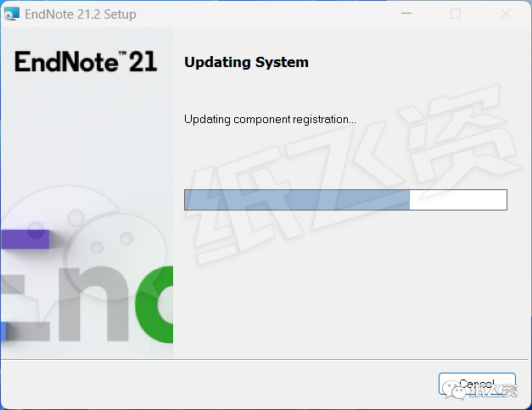Click the trademark symbol beside EndNote
Image resolution: width=532 pixels, height=410 pixels.
click(x=122, y=53)
